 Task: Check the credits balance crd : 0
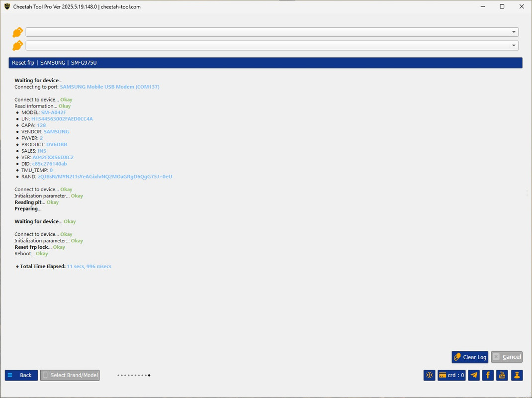[x=451, y=375]
